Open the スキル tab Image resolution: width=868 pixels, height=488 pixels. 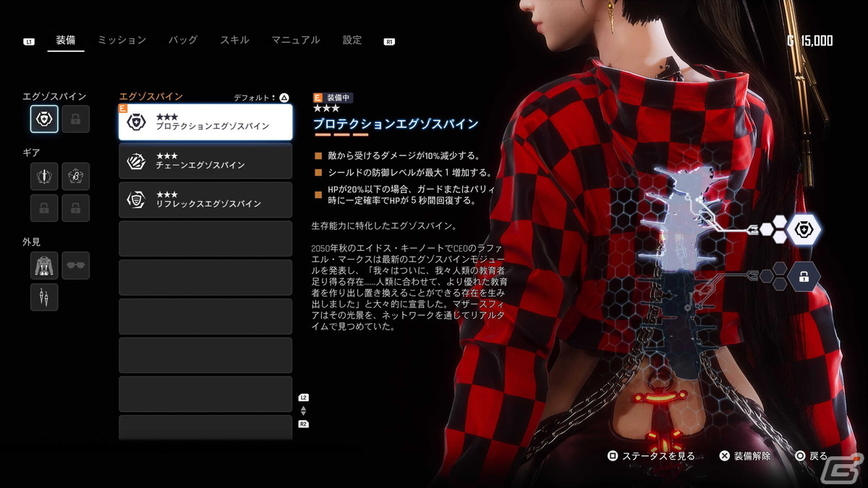235,40
